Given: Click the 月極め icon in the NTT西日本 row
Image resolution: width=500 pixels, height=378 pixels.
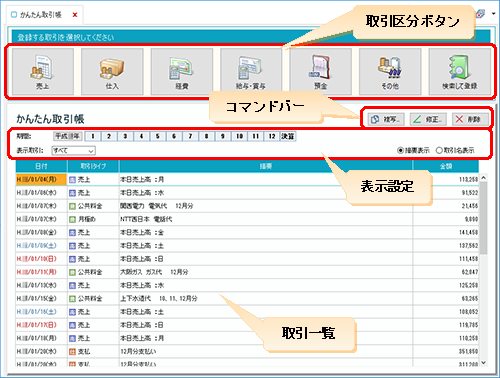Looking at the screenshot, I should [72, 219].
